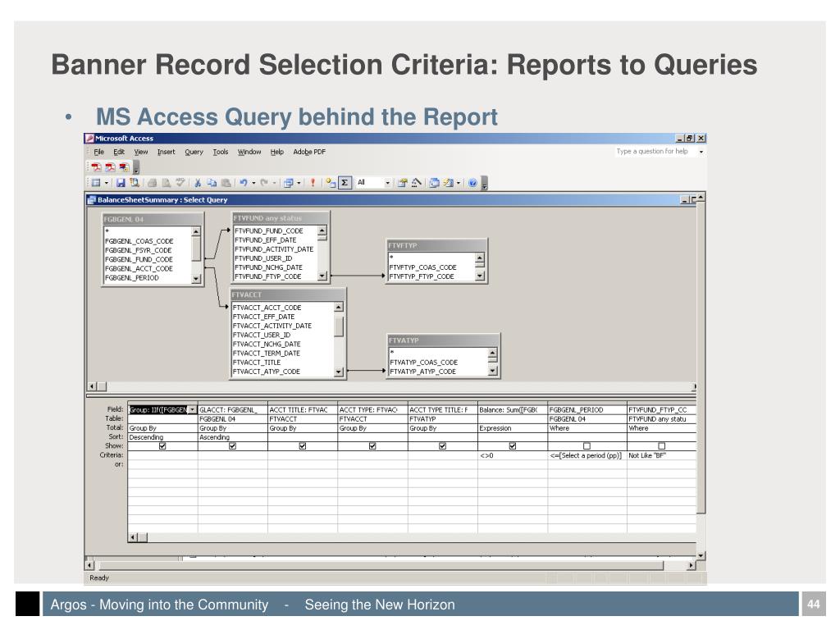840x630 pixels.
Task: Expand the New Object dropdown arrow
Action: coord(459,183)
